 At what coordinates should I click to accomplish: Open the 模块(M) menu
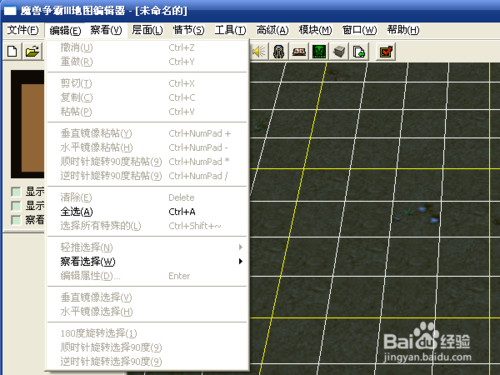pos(315,30)
